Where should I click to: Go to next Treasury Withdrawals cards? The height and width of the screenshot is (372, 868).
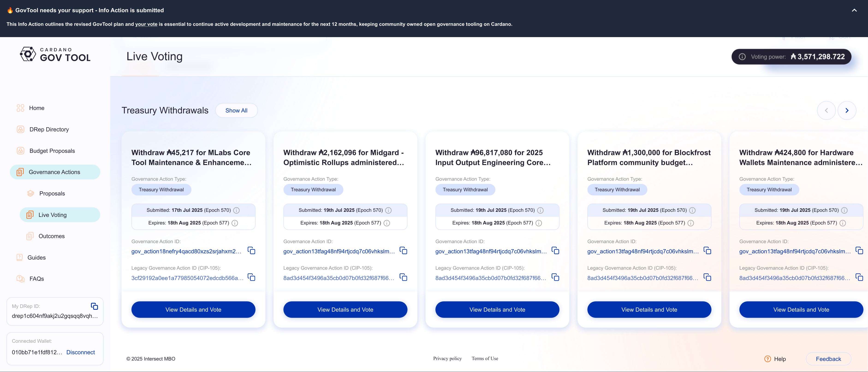[x=847, y=110]
